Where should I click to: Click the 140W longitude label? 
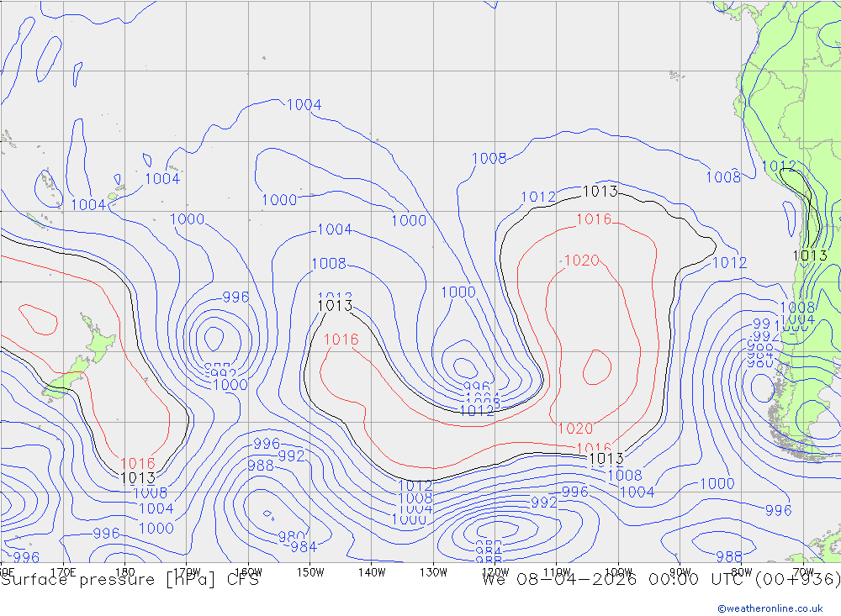tap(372, 572)
